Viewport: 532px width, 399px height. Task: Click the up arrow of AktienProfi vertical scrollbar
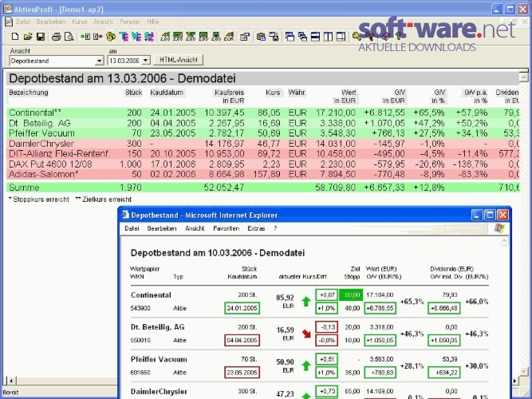click(524, 77)
